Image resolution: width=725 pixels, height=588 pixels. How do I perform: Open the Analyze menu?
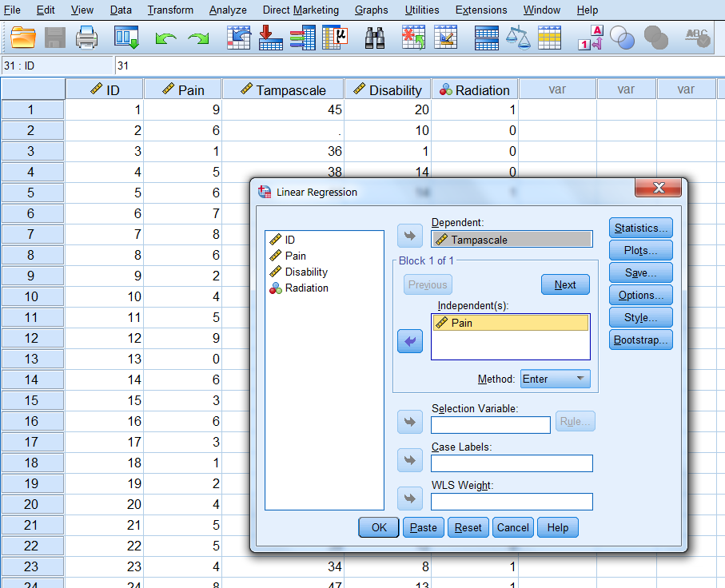coord(228,10)
